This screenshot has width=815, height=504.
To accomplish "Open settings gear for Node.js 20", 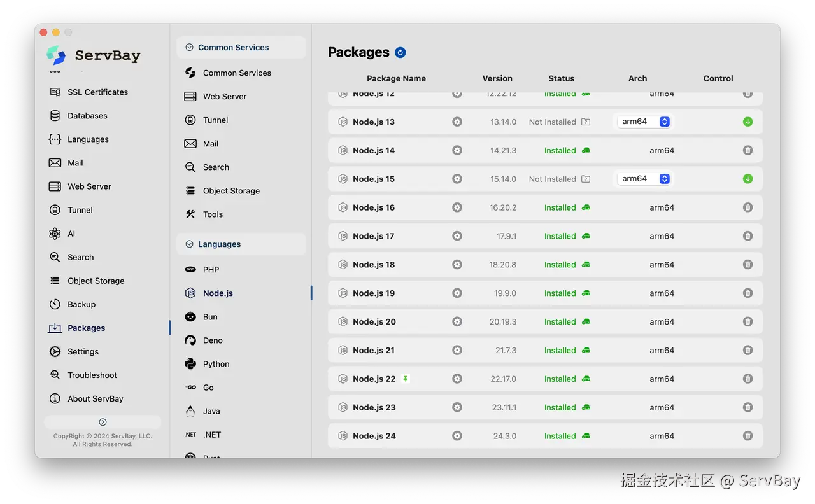I will [457, 322].
